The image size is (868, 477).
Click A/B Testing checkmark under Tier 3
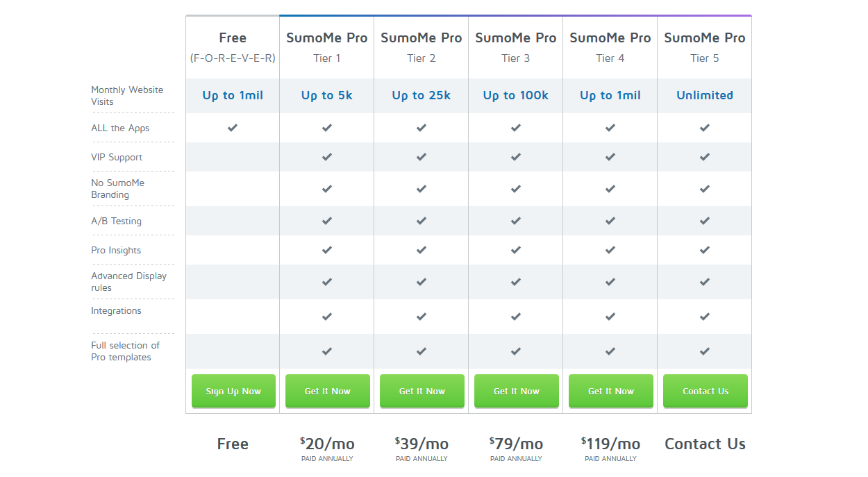pos(516,221)
